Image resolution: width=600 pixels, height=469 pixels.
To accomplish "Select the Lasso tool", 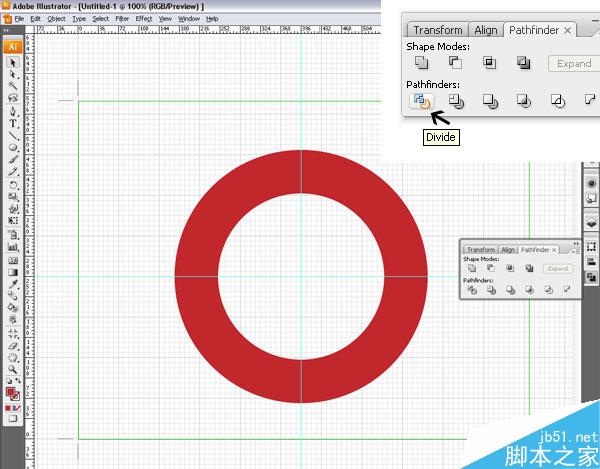I will 13,98.
